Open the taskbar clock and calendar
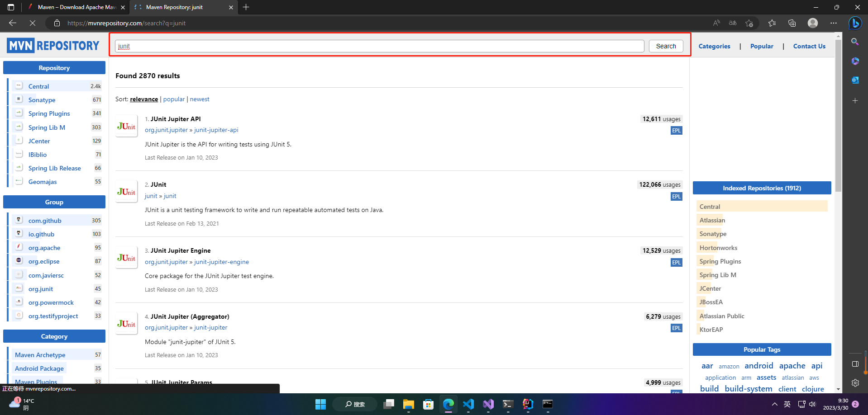Image resolution: width=868 pixels, height=415 pixels. tap(835, 404)
